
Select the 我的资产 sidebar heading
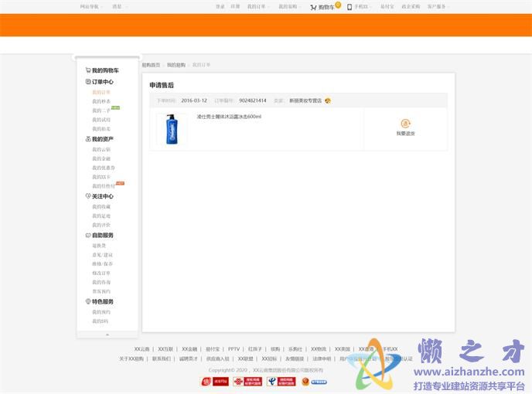tap(103, 139)
